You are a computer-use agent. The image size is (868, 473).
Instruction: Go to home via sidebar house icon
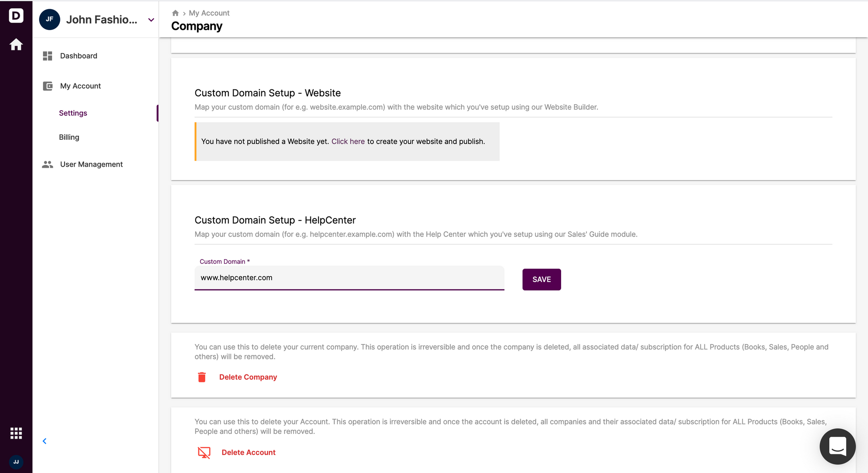16,44
